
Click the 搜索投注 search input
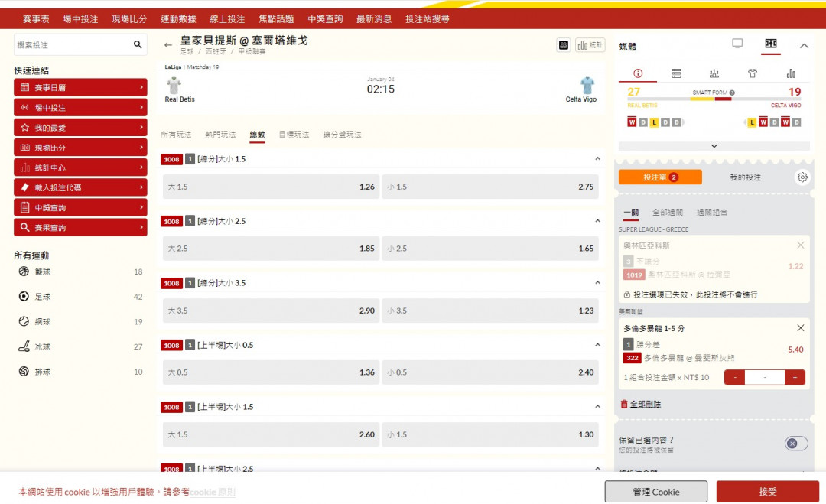(x=73, y=45)
